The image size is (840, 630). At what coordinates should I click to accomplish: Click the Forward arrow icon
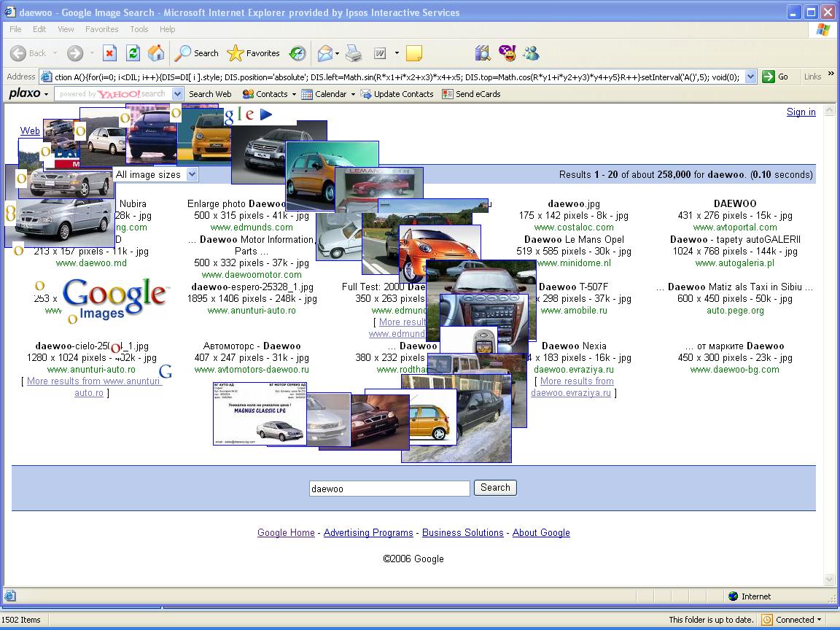[75, 53]
